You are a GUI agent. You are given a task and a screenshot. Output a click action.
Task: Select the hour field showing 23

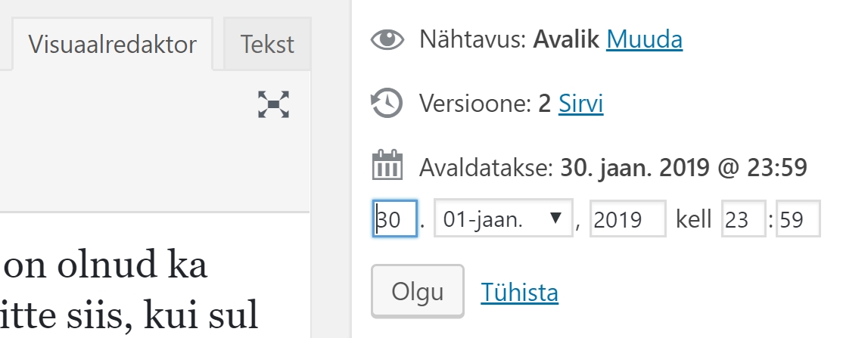pos(743,219)
